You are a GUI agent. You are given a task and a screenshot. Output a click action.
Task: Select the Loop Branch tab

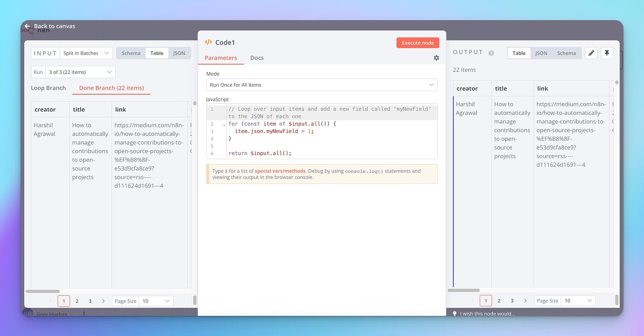pyautogui.click(x=49, y=88)
